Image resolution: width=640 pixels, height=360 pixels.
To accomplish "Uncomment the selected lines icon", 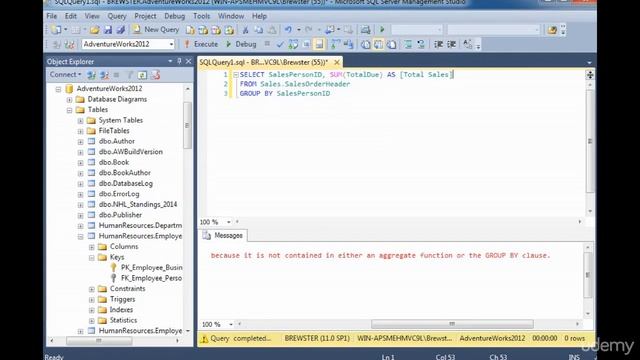I will pos(421,44).
